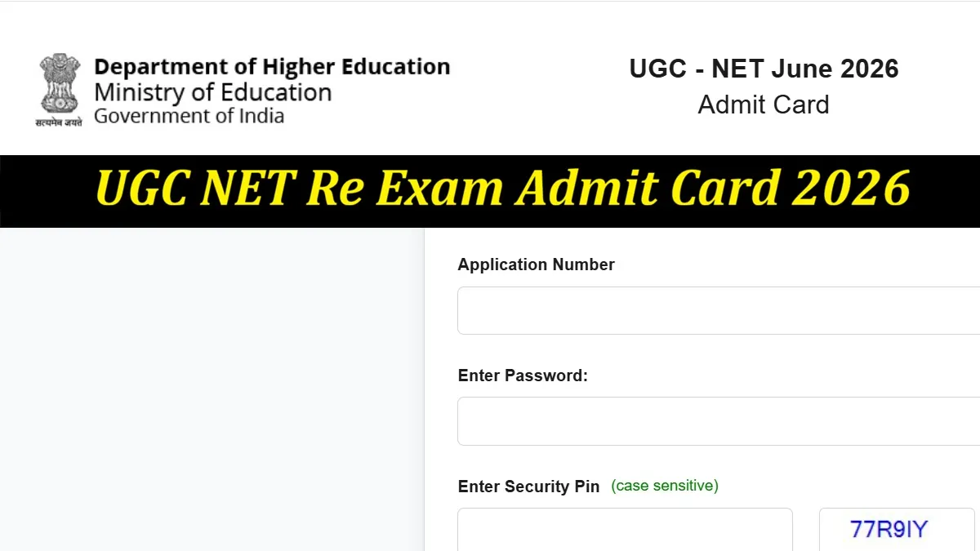Focus the Security Pin input box

tap(625, 529)
